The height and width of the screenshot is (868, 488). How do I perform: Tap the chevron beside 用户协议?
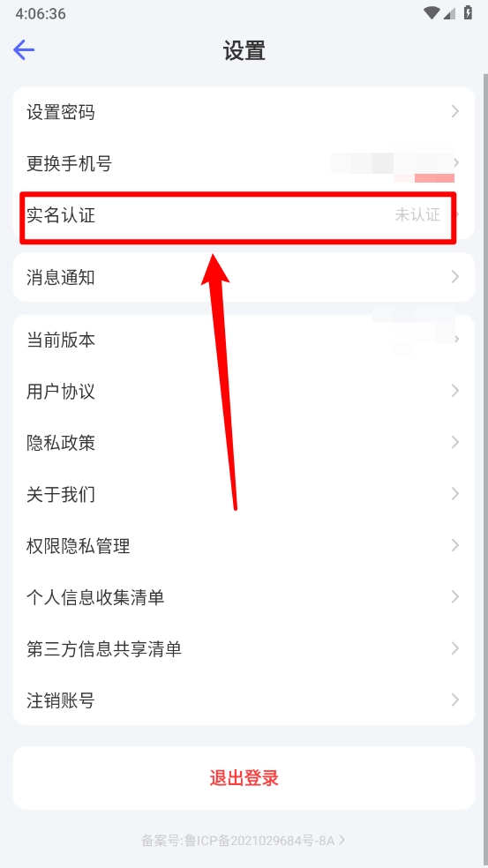pyautogui.click(x=455, y=391)
